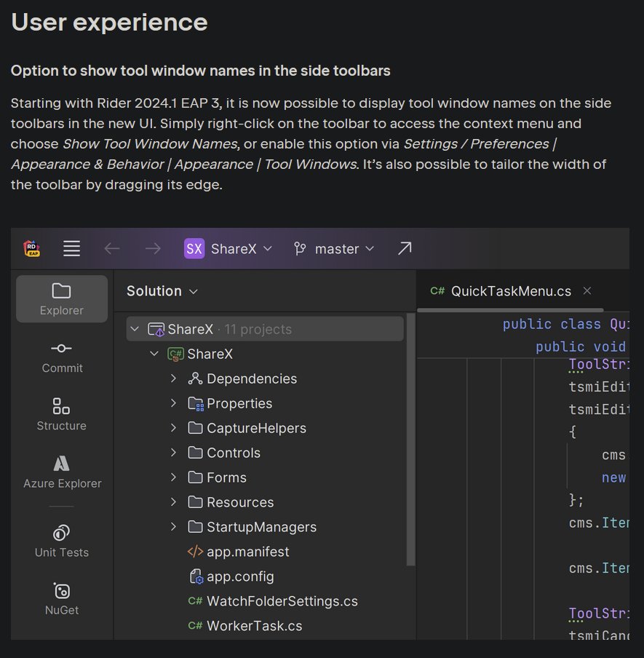This screenshot has height=658, width=644.
Task: Click the WorkerTask.cs C# icon
Action: (195, 626)
